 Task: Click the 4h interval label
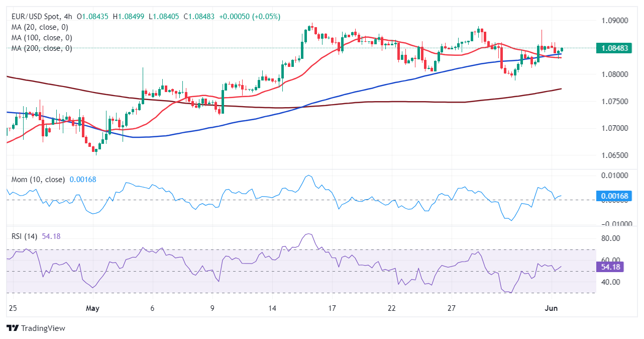68,17
